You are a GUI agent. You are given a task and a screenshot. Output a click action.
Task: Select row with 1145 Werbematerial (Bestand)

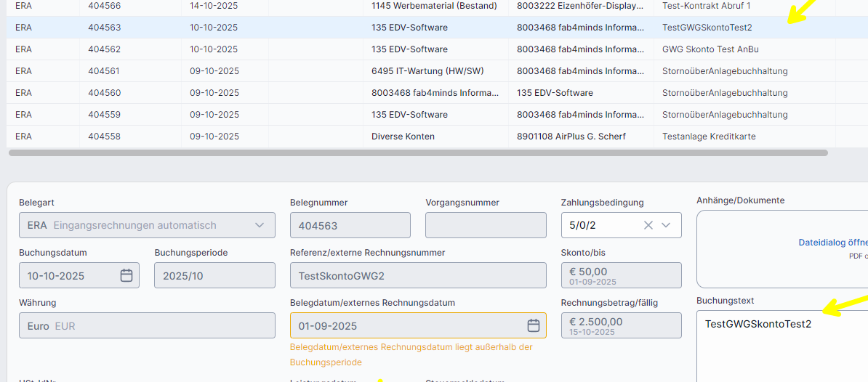click(x=433, y=6)
